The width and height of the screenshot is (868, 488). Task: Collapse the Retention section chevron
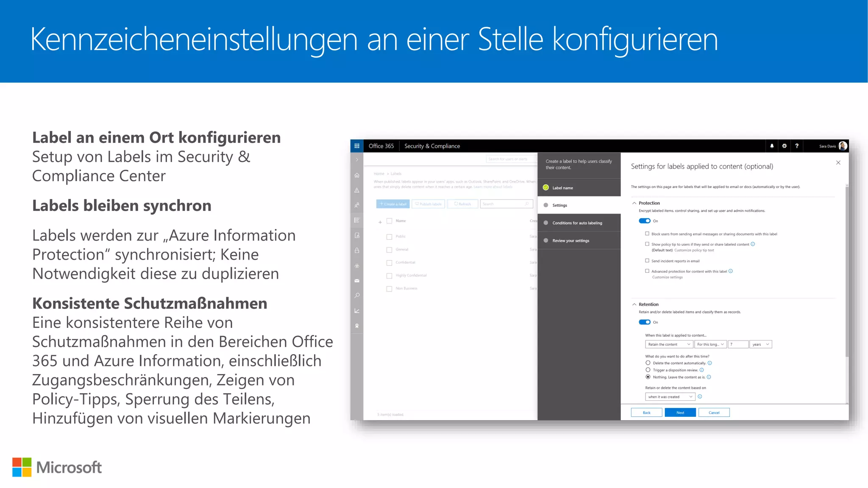[634, 304]
